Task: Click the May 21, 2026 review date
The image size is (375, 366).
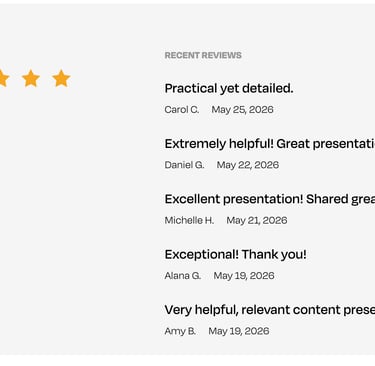Action: [x=257, y=220]
